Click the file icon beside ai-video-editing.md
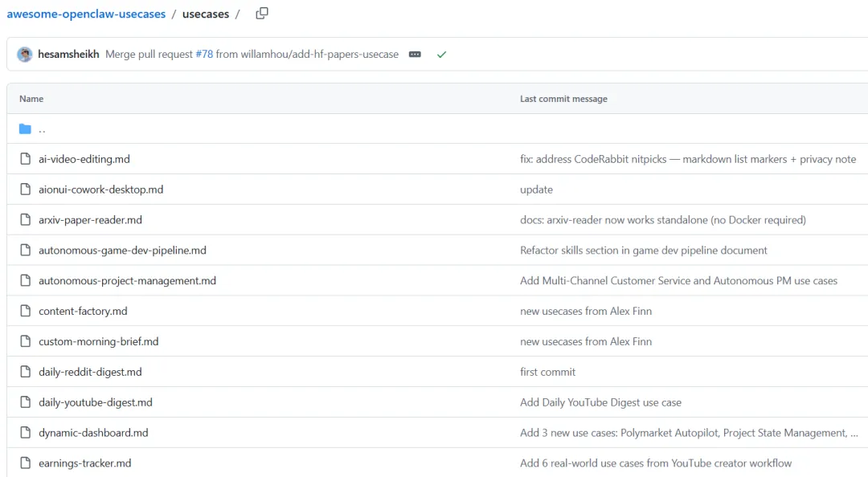The image size is (868, 477). point(25,159)
